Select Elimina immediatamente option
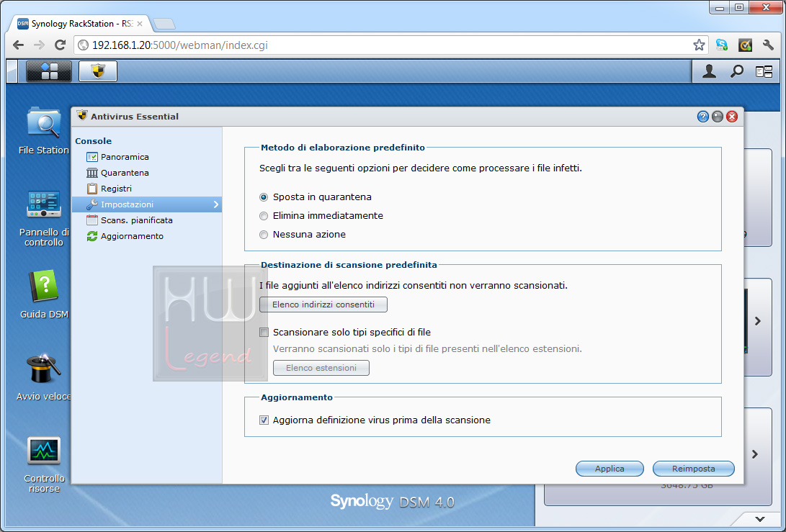Image resolution: width=786 pixels, height=532 pixels. point(264,216)
